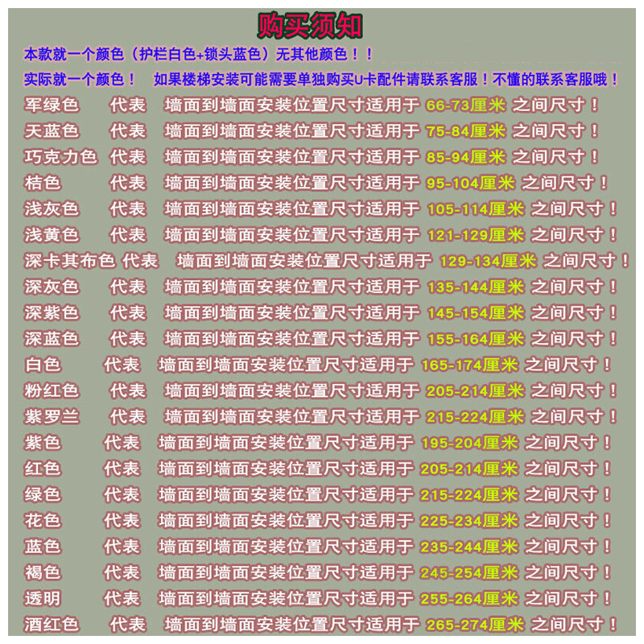This screenshot has width=644, height=644.
Task: Click the color label 白色
Action: click(x=43, y=365)
